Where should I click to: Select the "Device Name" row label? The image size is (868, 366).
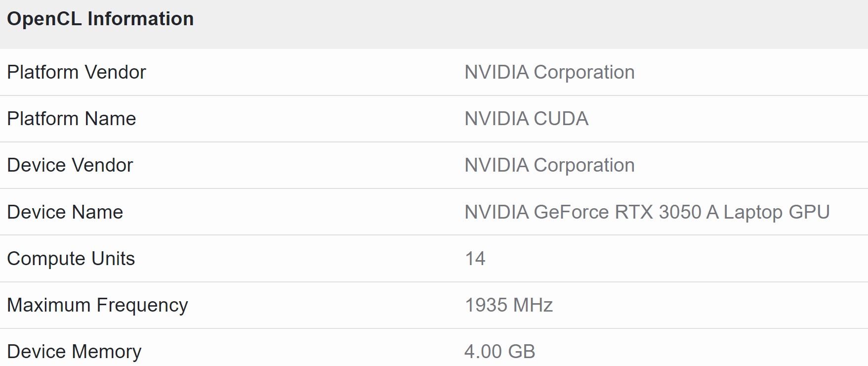(x=65, y=212)
